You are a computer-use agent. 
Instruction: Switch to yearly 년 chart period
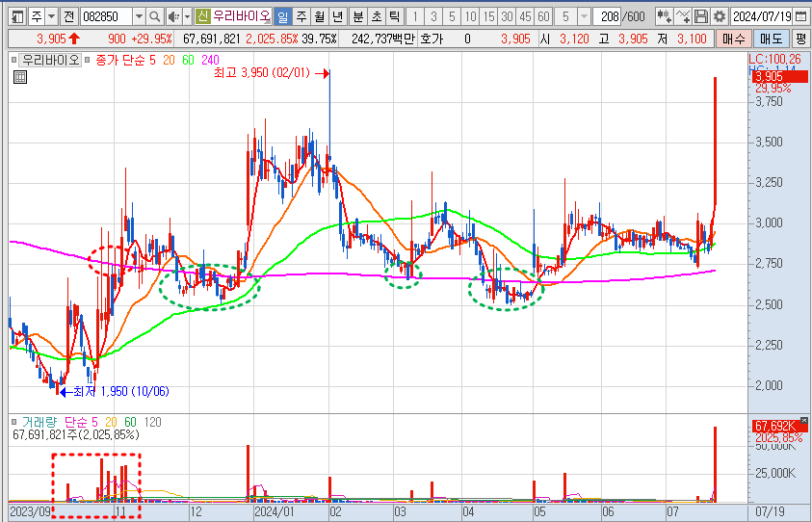point(337,17)
